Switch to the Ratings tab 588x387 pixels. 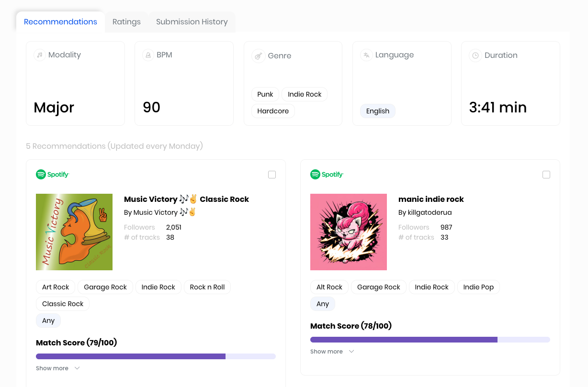pos(126,22)
